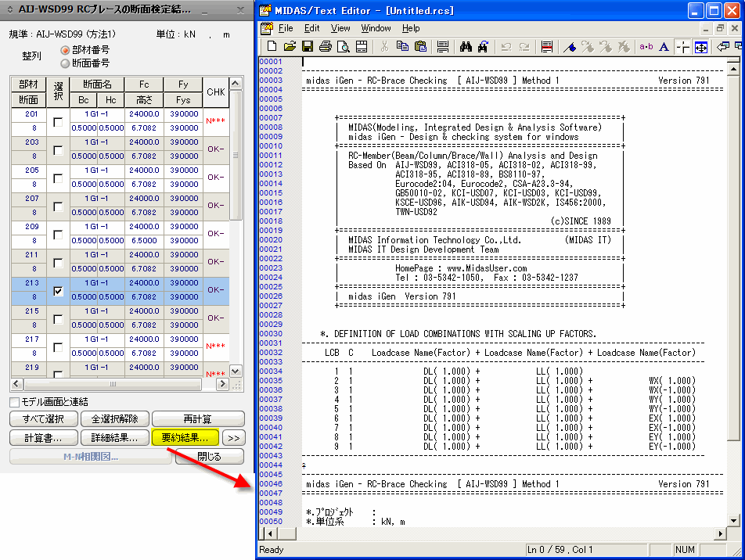Clear all bookmarks with the crossed flag icon
Screen dimensions: 745x560
coord(624,47)
